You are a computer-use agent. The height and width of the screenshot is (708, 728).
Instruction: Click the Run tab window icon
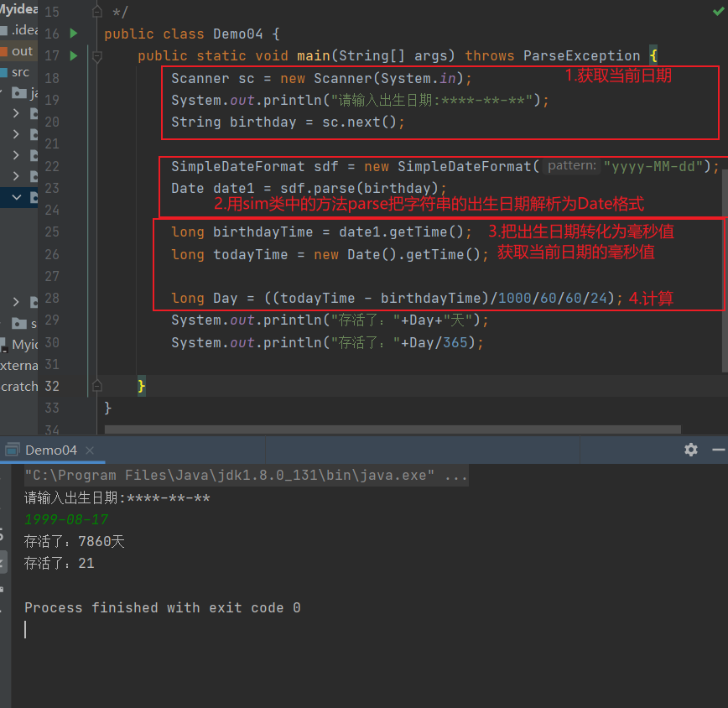[13, 450]
